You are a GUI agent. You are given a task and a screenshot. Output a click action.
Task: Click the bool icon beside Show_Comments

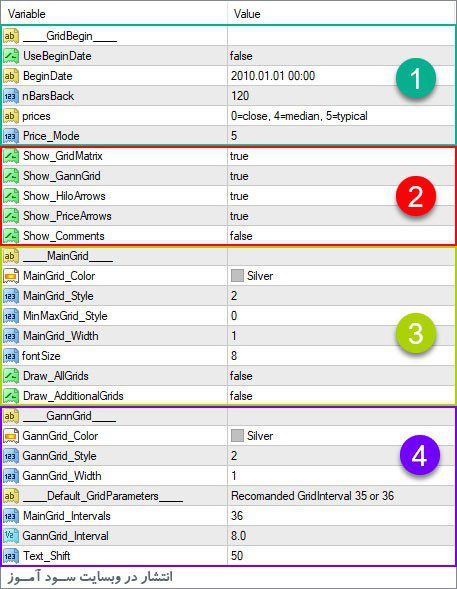[x=11, y=236]
